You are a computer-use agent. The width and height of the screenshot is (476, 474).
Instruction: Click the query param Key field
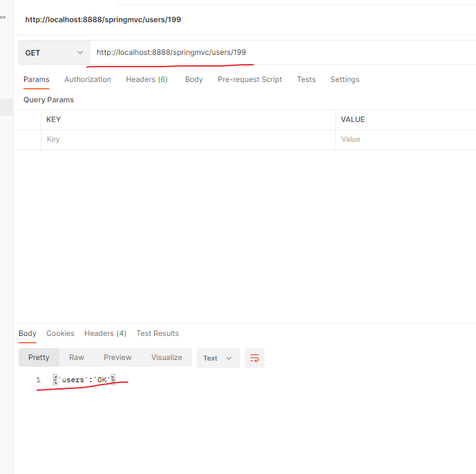pyautogui.click(x=185, y=139)
